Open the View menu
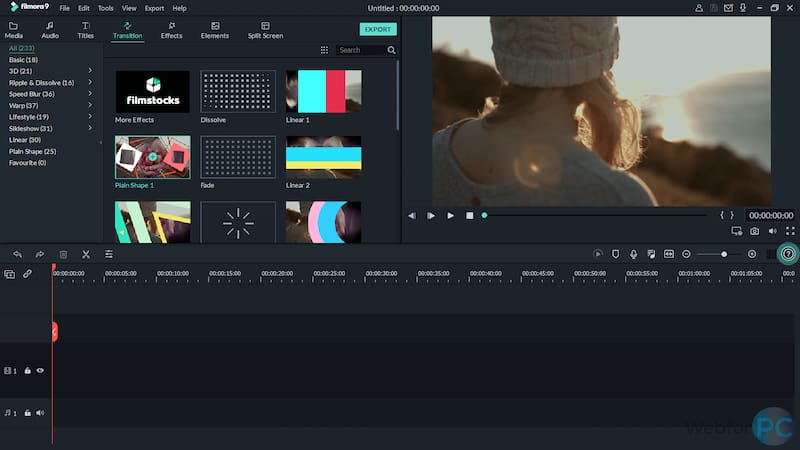 point(129,8)
